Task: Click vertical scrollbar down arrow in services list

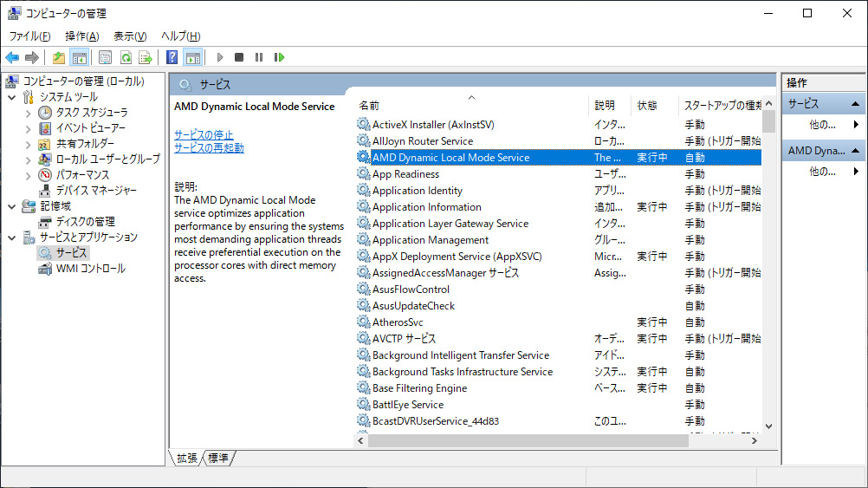Action: coord(768,426)
